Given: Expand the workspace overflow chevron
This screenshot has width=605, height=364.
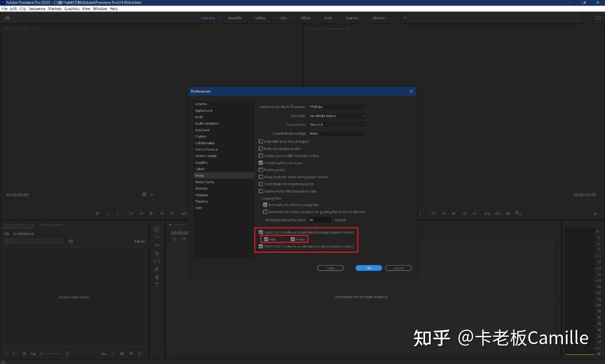Looking at the screenshot, I should (x=405, y=18).
